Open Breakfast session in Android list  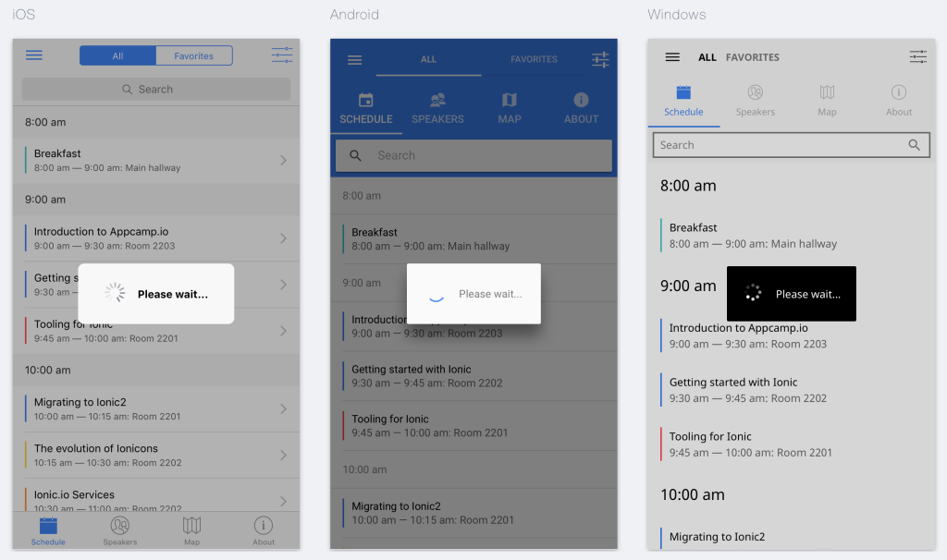click(473, 239)
